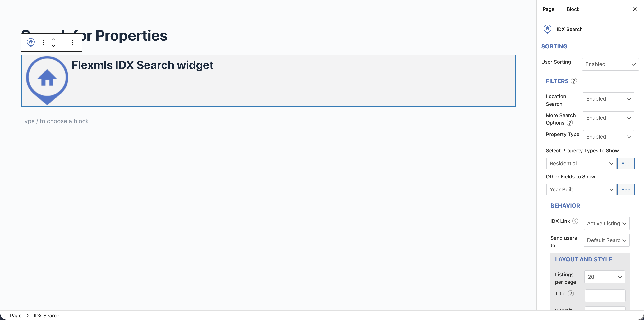Click the help icon next to Title

click(571, 294)
